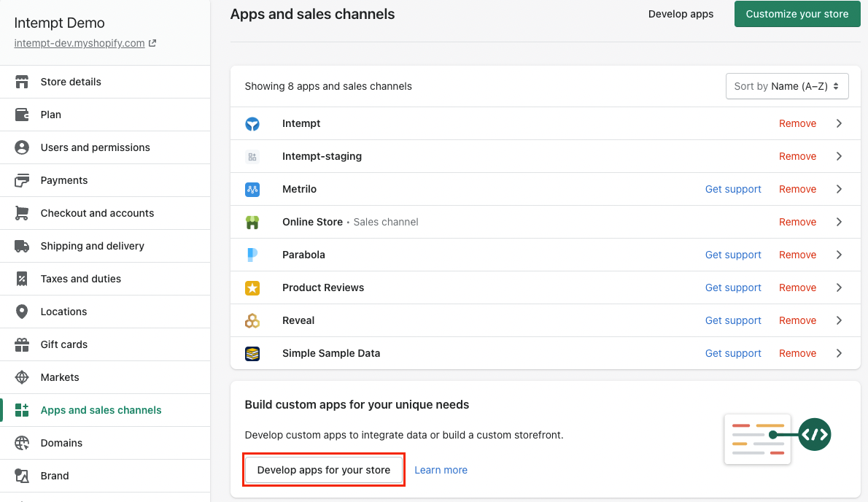Select Apps and sales channels menu item

point(105,410)
